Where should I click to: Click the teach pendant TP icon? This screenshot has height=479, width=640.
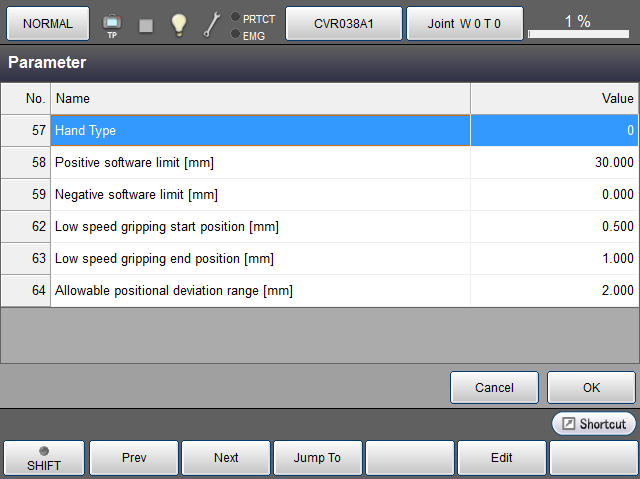[111, 23]
